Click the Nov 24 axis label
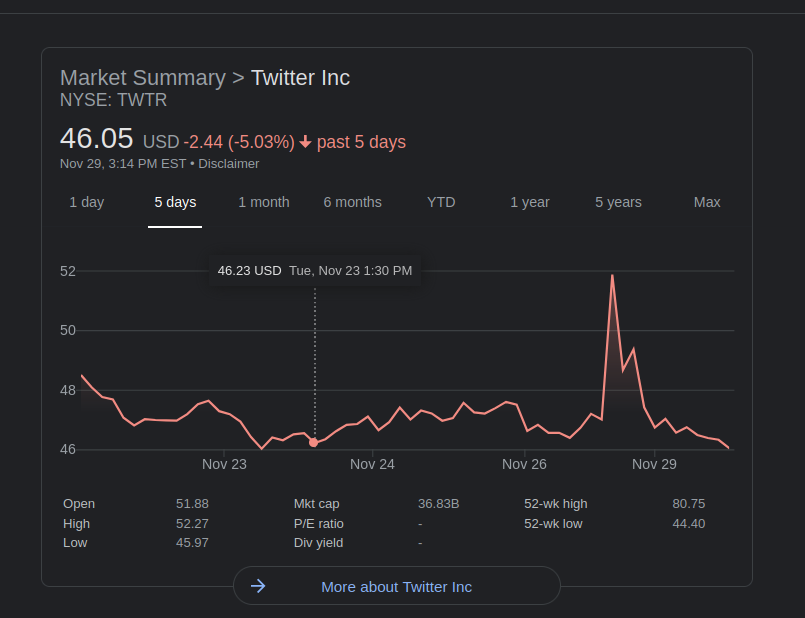Image resolution: width=805 pixels, height=618 pixels. 372,465
